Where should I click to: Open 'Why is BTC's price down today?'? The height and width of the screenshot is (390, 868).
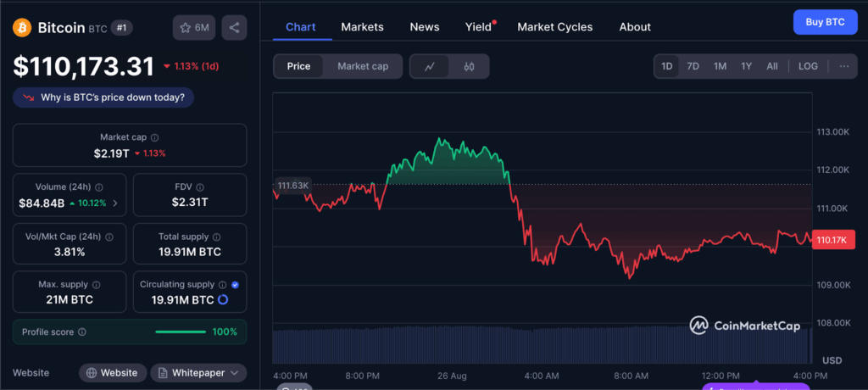point(103,97)
